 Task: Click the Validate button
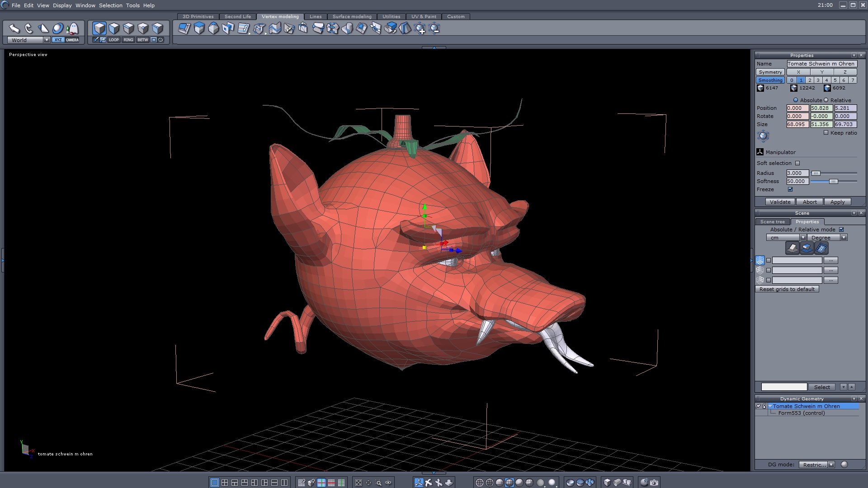coord(780,202)
